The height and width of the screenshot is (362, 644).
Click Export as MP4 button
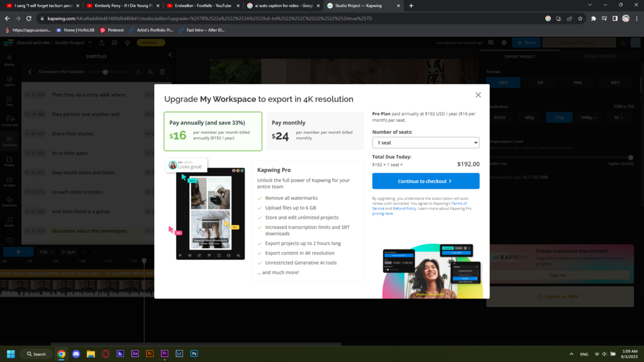[x=560, y=297]
